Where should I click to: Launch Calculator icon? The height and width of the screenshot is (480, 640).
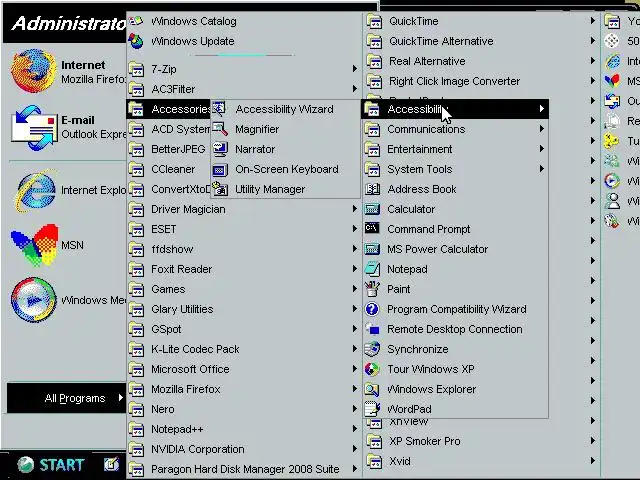[x=372, y=209]
